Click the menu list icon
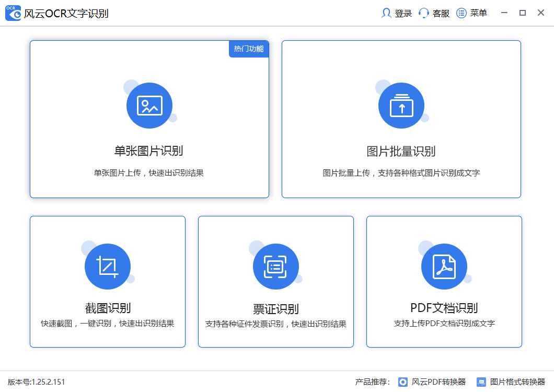This screenshot has height=392, width=554. coord(461,13)
